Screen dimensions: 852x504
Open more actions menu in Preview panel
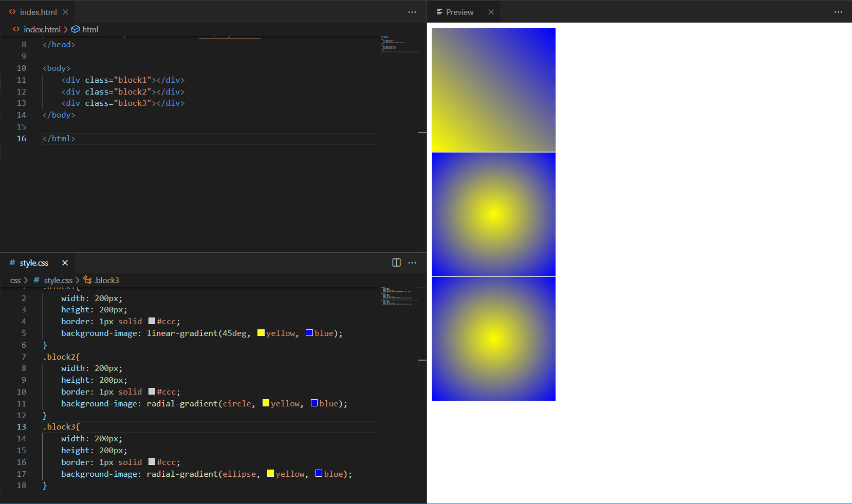coord(838,12)
